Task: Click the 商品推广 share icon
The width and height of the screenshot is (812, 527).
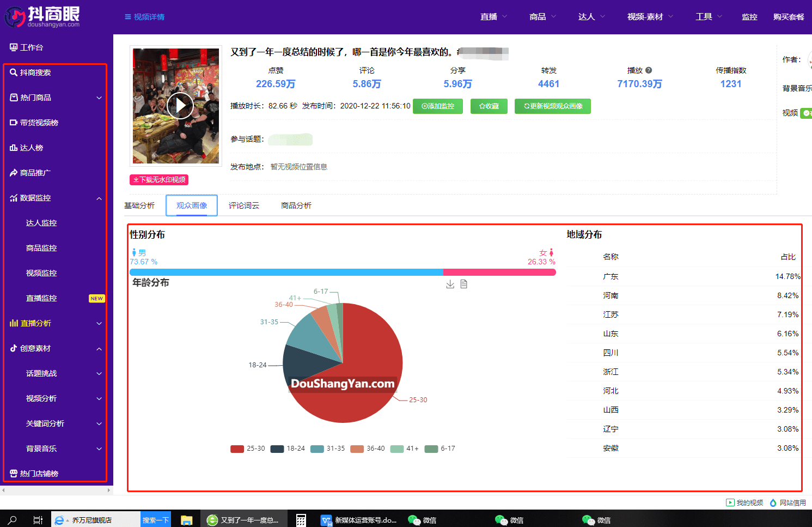Action: [14, 173]
